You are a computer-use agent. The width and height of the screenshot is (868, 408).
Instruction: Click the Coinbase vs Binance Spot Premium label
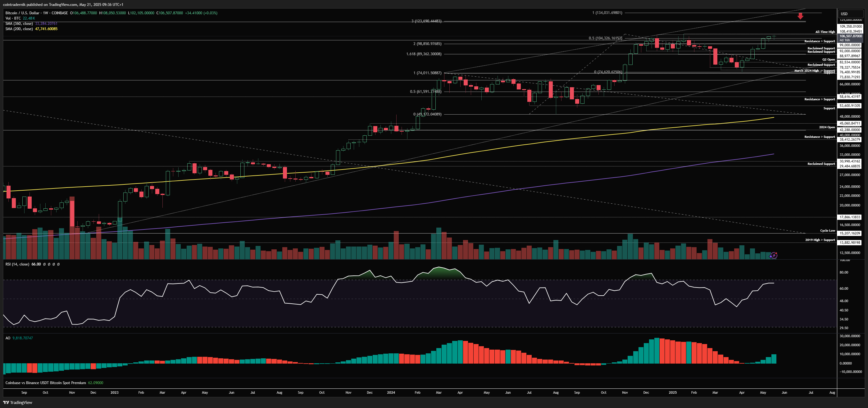[45, 383]
